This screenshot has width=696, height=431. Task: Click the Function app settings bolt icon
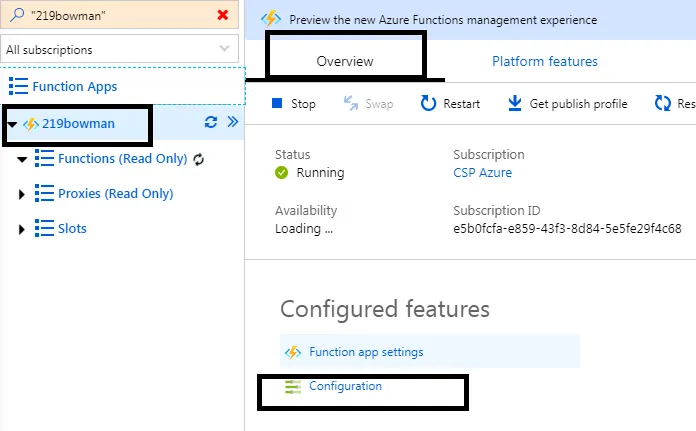pyautogui.click(x=293, y=352)
